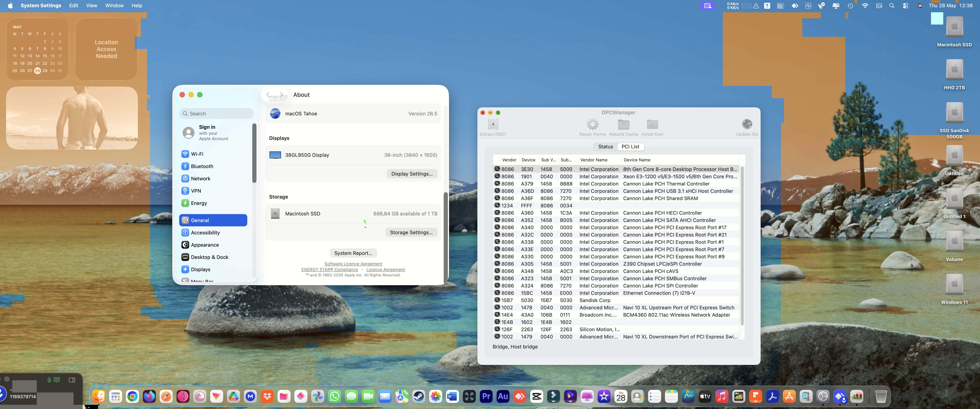Image resolution: width=980 pixels, height=409 pixels.
Task: Switch to the PCI List tab
Action: (630, 147)
